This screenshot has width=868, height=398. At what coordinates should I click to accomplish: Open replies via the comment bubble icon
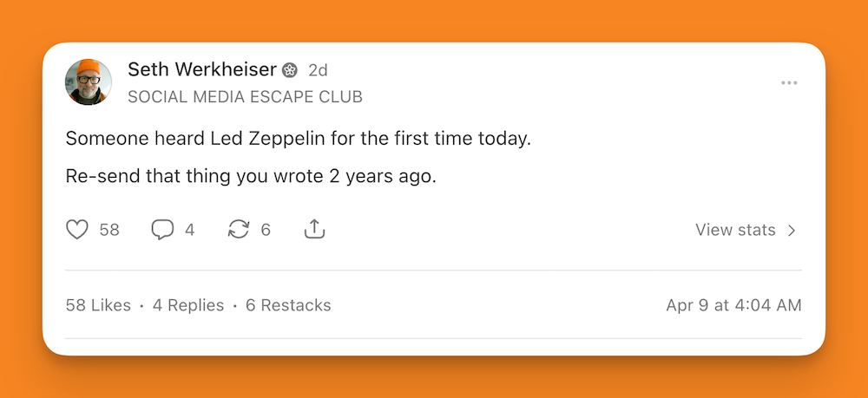(162, 230)
